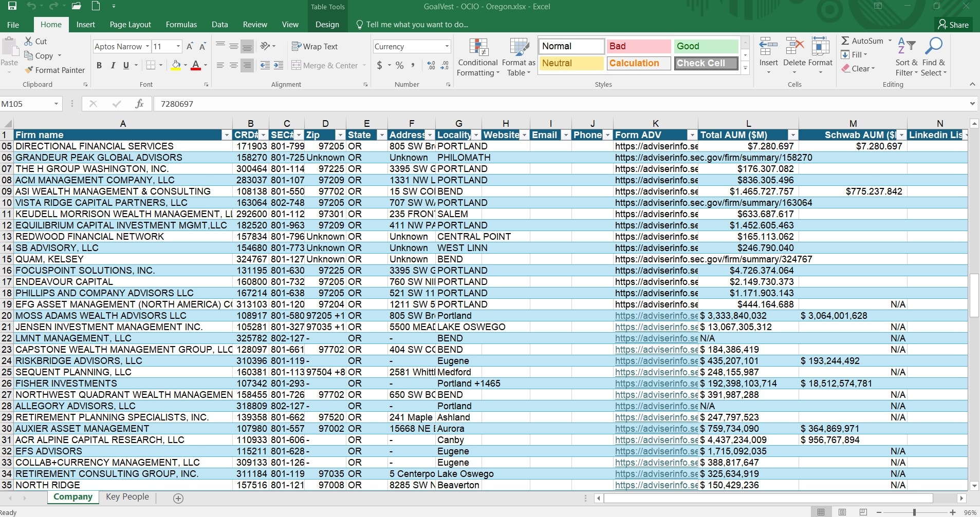The image size is (980, 517).
Task: Click the Delete cells icon
Action: [794, 46]
